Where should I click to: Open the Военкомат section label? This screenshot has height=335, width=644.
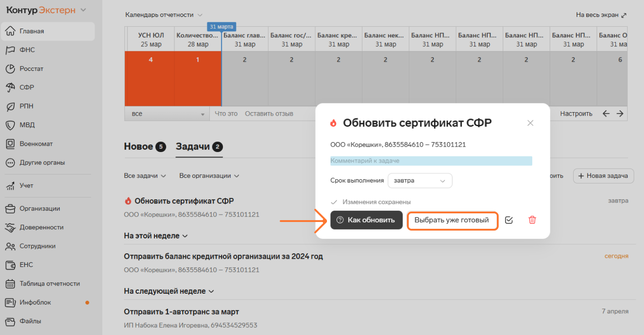coord(36,143)
